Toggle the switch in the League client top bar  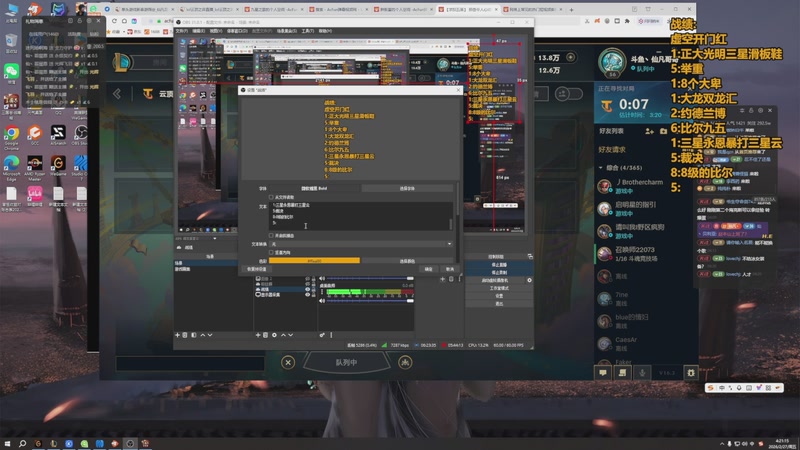coord(569,94)
